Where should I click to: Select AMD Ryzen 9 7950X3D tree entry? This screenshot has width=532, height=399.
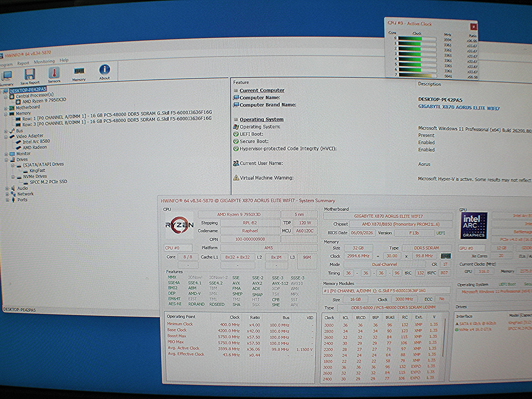click(x=44, y=101)
